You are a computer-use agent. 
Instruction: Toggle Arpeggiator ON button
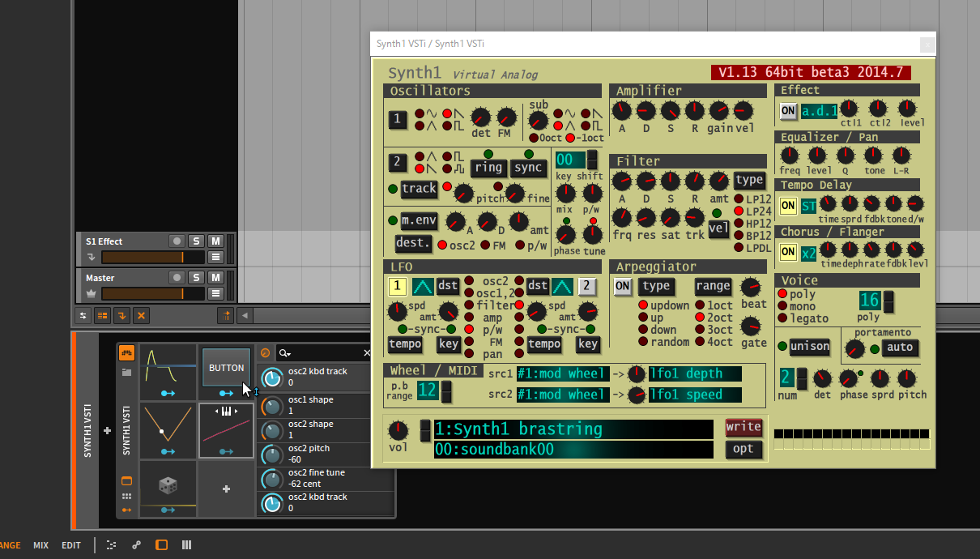(623, 286)
